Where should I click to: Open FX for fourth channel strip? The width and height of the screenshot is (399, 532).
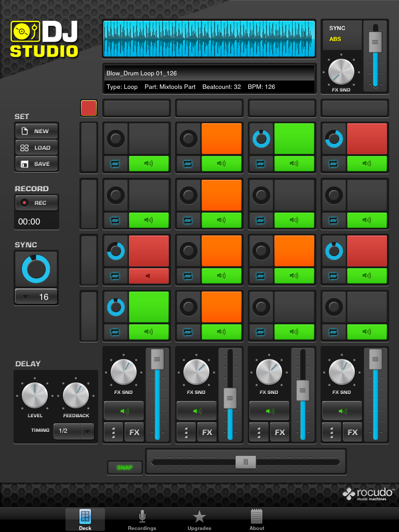353,432
